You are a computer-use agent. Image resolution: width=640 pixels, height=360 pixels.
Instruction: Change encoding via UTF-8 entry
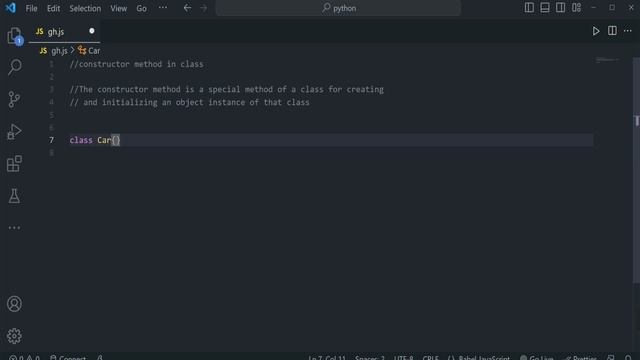404,357
